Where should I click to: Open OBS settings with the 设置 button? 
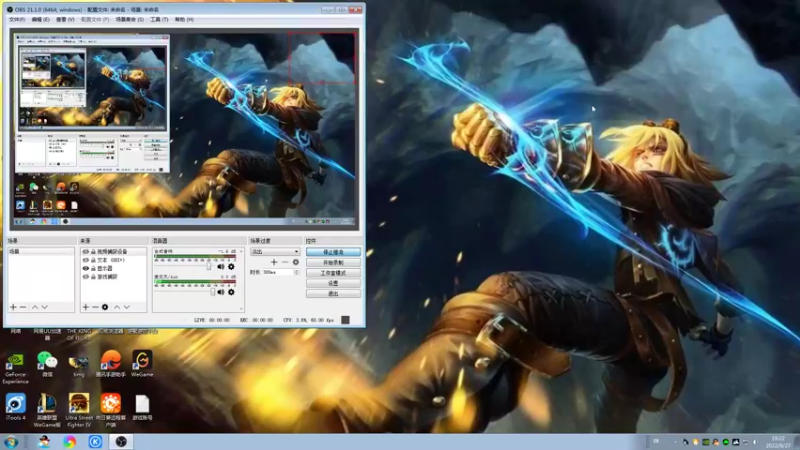[333, 283]
